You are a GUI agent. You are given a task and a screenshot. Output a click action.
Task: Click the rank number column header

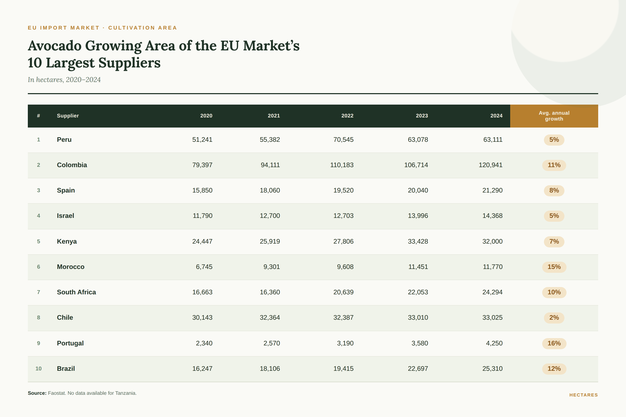[38, 116]
